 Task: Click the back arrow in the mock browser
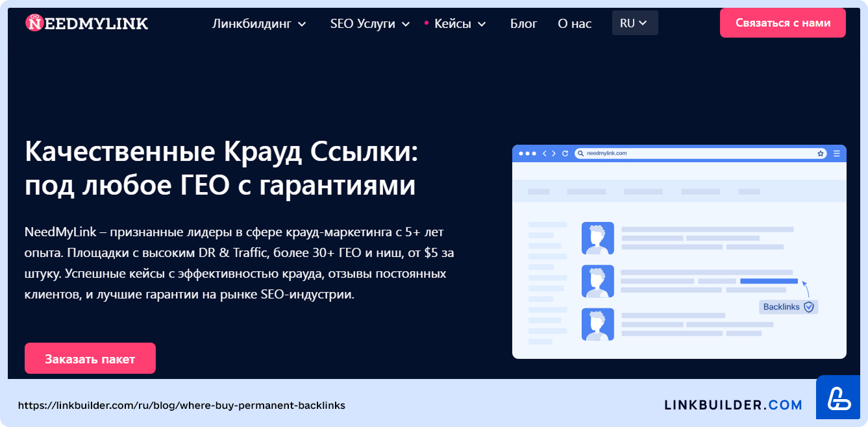pos(545,154)
